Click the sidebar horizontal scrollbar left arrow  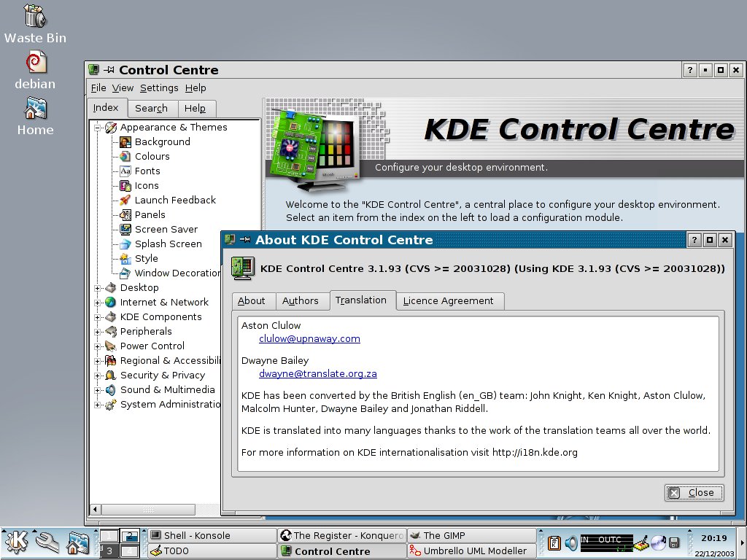(x=96, y=510)
